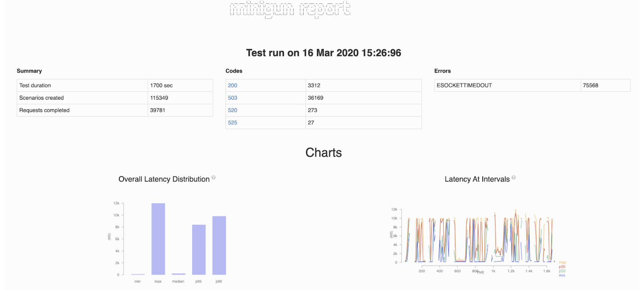
Task: Open the 503 status code link
Action: pyautogui.click(x=232, y=98)
